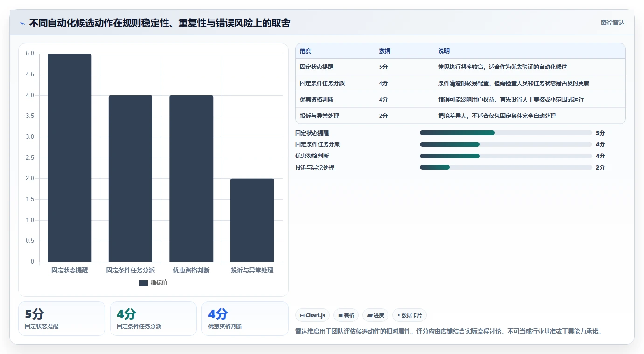This screenshot has width=644, height=354.
Task: Click the footer note starting with 雷达维度用于团队评估
Action: [x=449, y=332]
